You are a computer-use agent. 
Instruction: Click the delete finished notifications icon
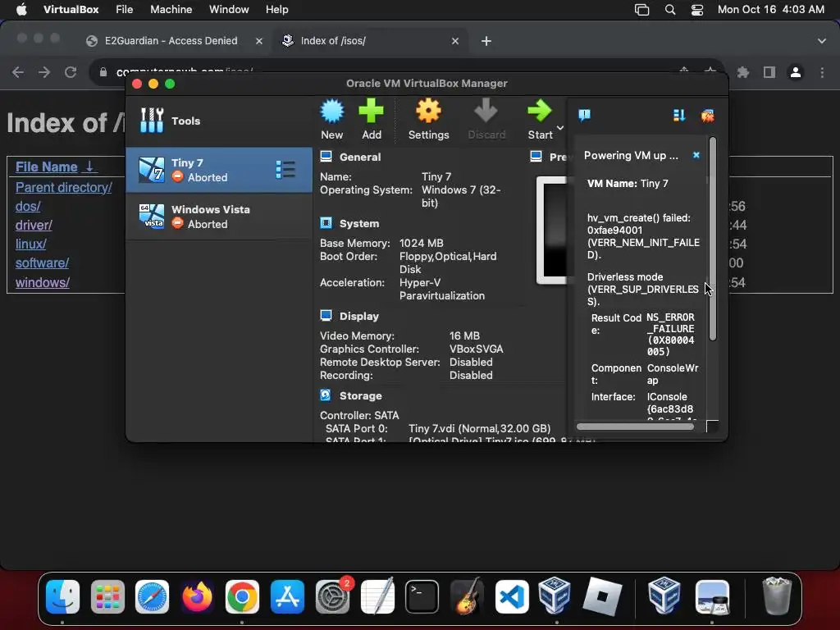pyautogui.click(x=707, y=115)
